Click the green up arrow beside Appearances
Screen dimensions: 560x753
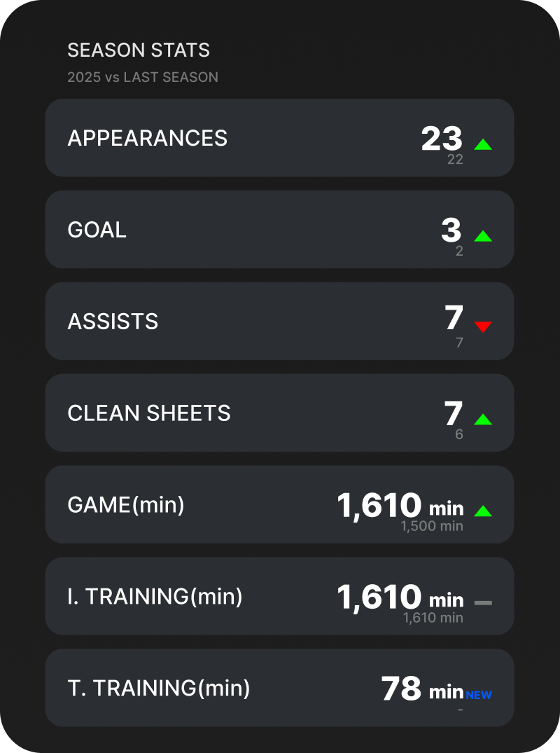(483, 144)
